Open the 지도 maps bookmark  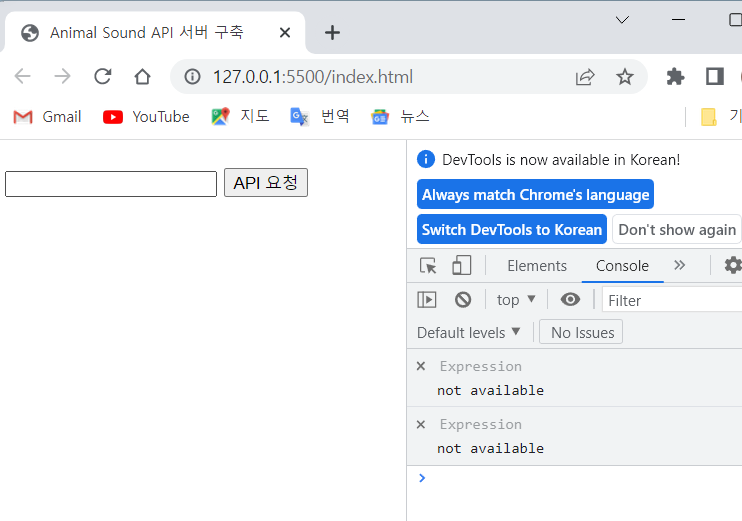240,116
